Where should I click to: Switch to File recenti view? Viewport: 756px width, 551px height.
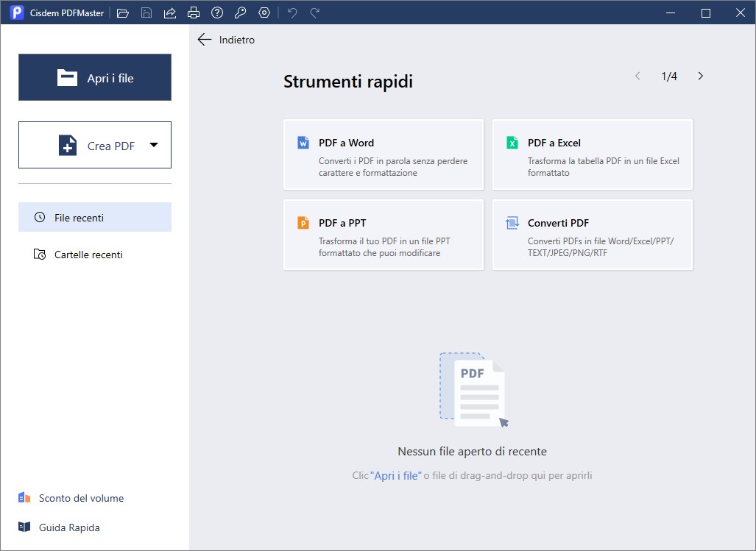pos(94,216)
